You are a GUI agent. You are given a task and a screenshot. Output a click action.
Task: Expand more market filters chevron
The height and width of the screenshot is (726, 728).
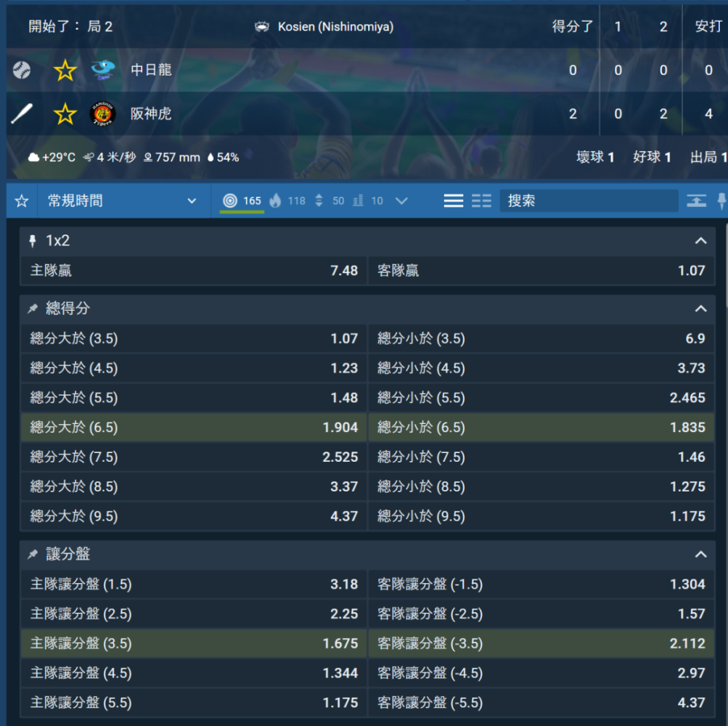[x=401, y=201]
